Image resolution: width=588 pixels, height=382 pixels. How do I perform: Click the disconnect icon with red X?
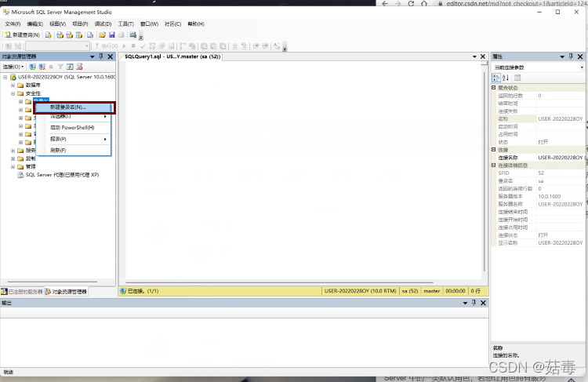tap(42, 67)
